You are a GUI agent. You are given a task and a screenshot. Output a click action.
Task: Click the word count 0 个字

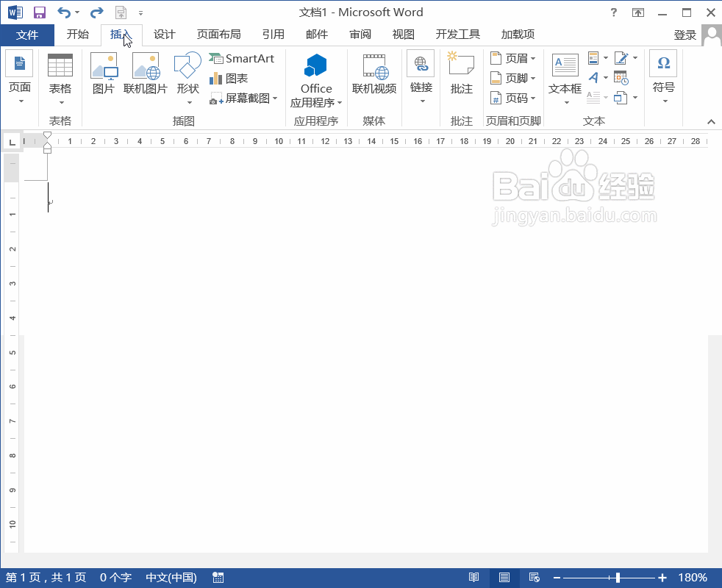(x=115, y=578)
